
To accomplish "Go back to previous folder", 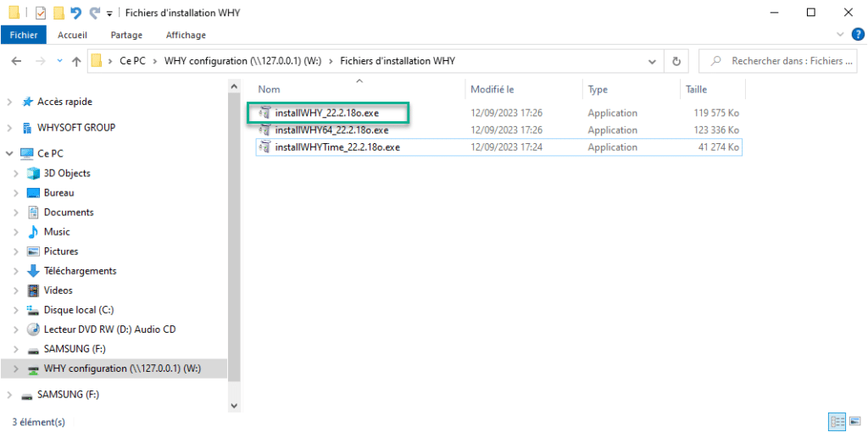I will coord(17,61).
